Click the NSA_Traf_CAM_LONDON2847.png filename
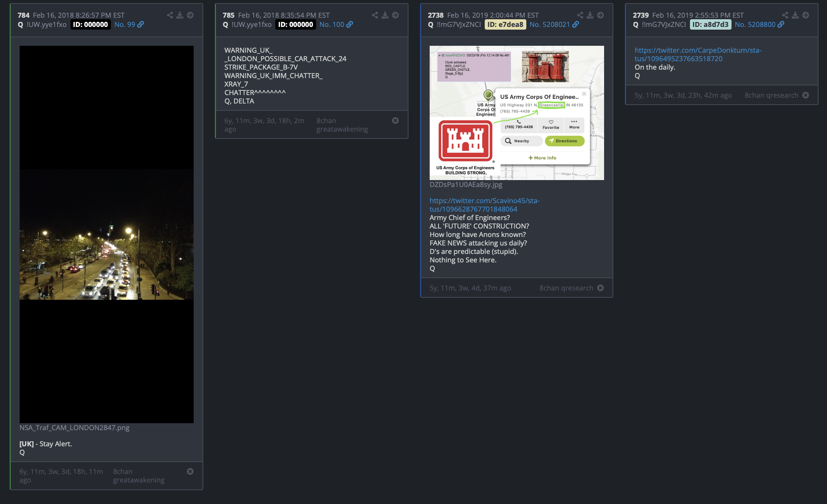This screenshot has width=827, height=504. click(74, 427)
